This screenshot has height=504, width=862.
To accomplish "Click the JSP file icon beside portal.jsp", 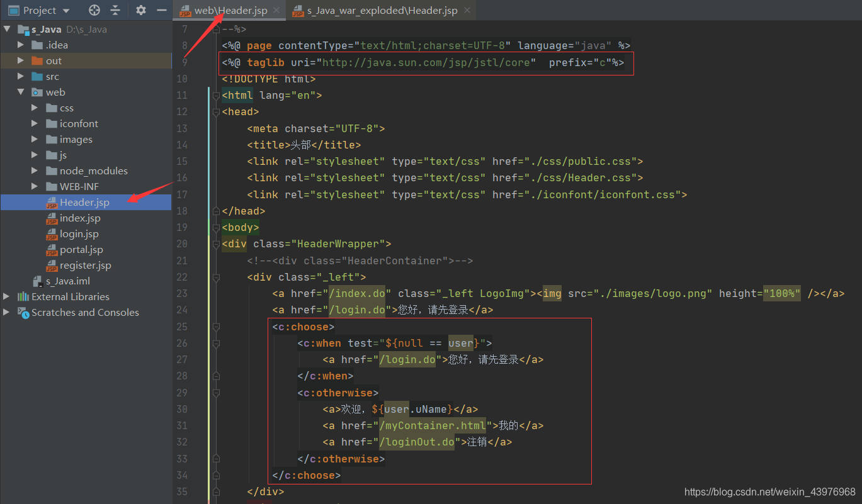I will pos(52,250).
